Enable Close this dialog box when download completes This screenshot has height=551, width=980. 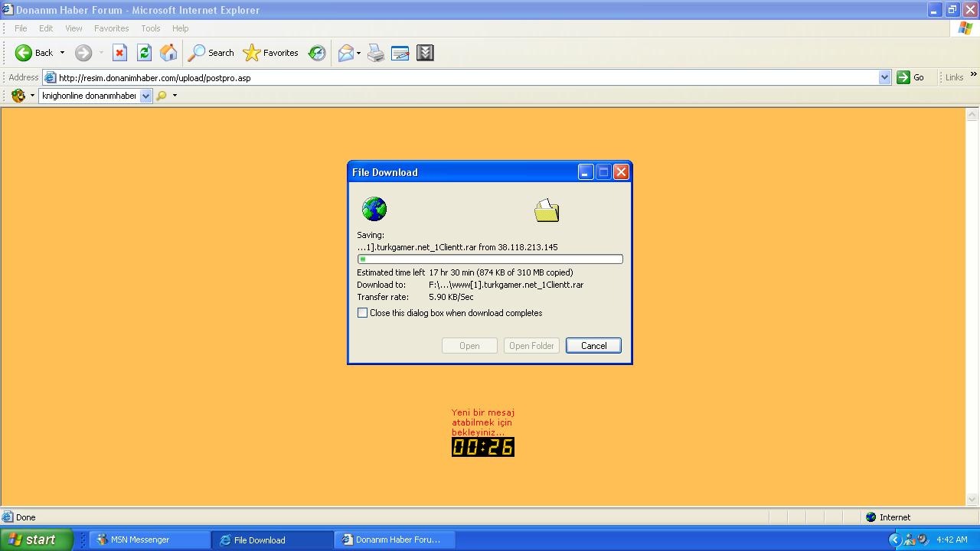(x=363, y=313)
